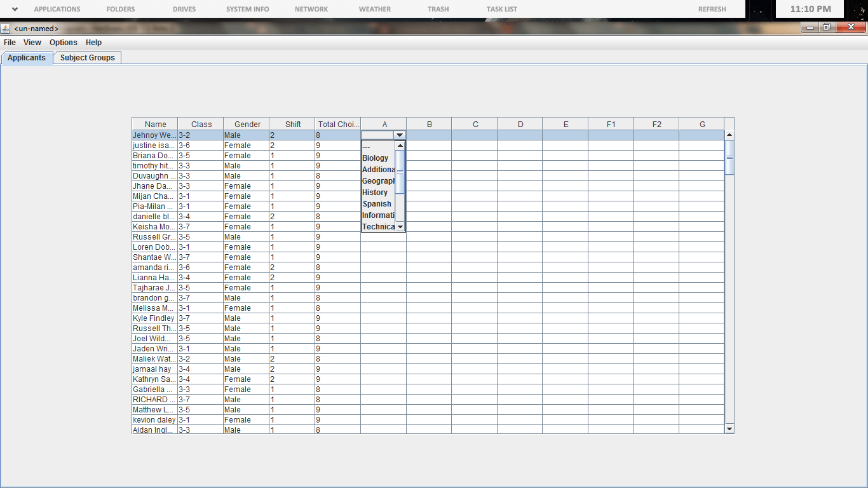868x488 pixels.
Task: Open the Help menu
Action: (x=93, y=43)
